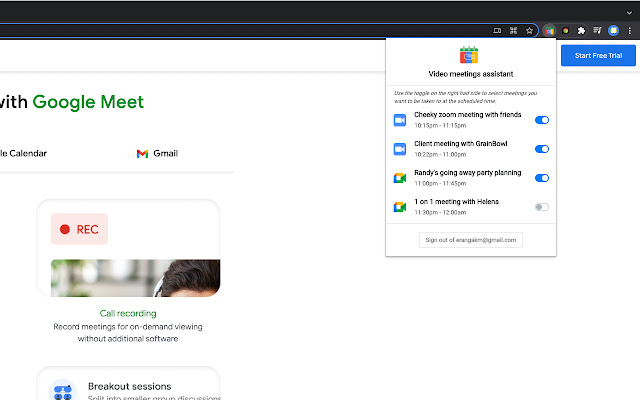The width and height of the screenshot is (640, 400).
Task: Open the Gmail integration tab
Action: coord(158,154)
